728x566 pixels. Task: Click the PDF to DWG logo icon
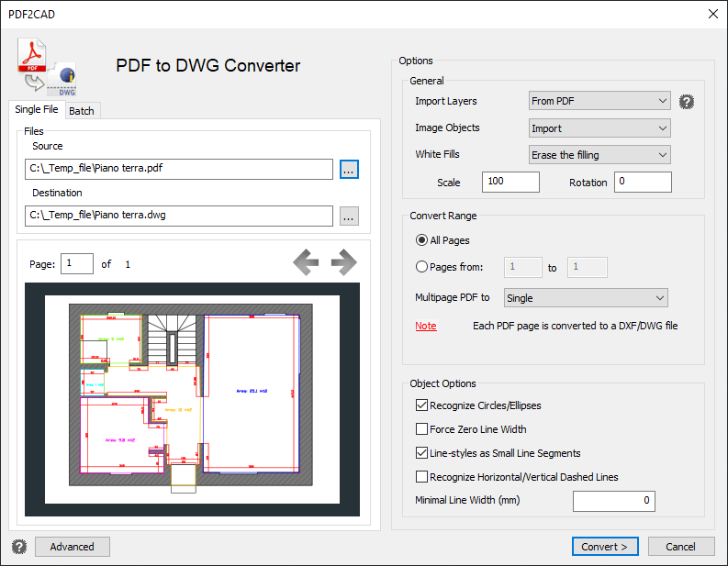click(x=46, y=67)
